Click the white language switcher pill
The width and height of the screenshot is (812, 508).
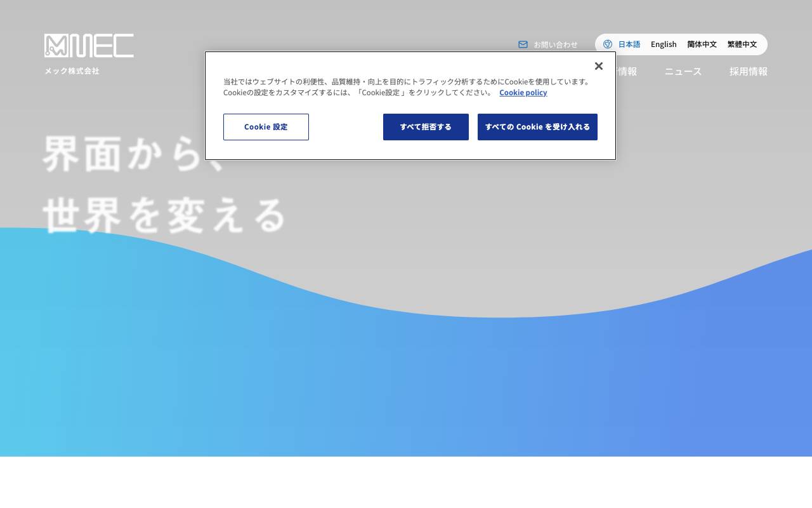coord(681,44)
